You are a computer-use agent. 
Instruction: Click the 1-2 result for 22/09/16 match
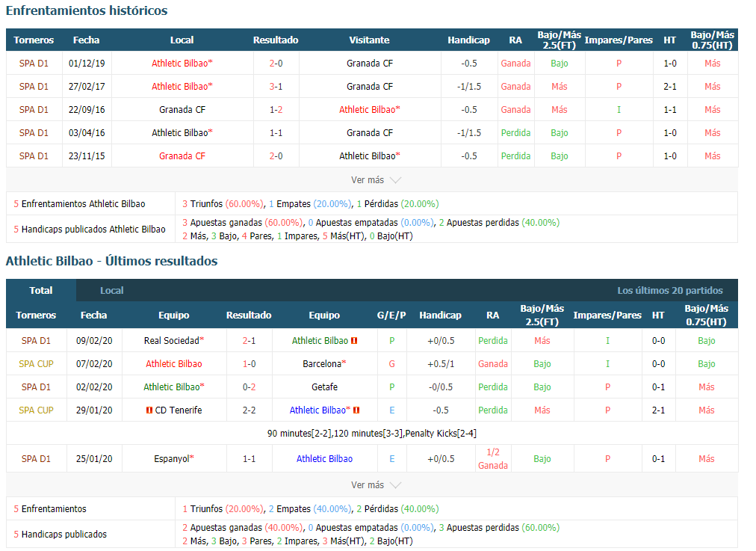coord(276,109)
